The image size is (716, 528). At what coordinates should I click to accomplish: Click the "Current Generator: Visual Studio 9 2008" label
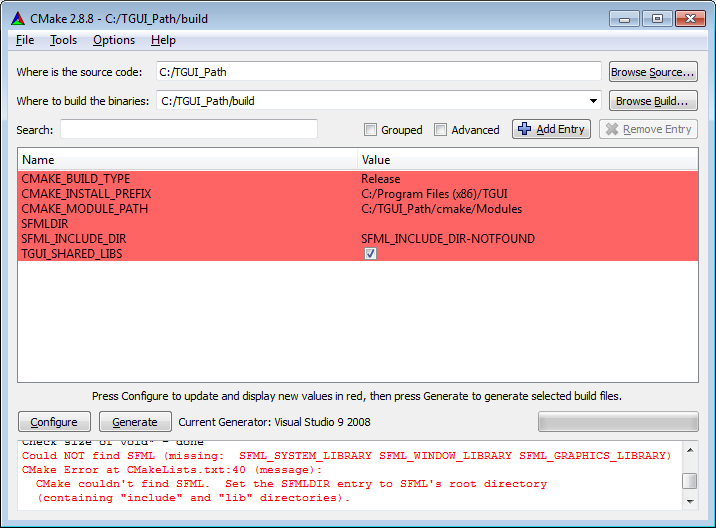[x=274, y=422]
